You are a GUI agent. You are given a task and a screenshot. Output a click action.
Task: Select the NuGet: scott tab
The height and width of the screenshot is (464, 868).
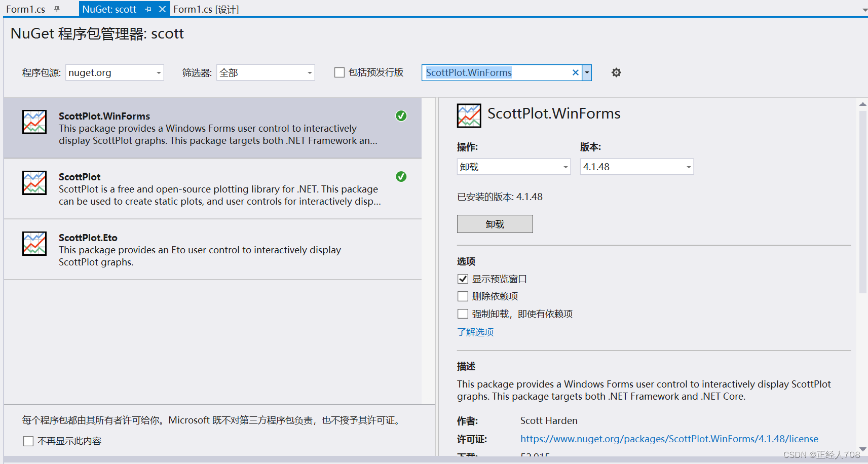pos(109,9)
